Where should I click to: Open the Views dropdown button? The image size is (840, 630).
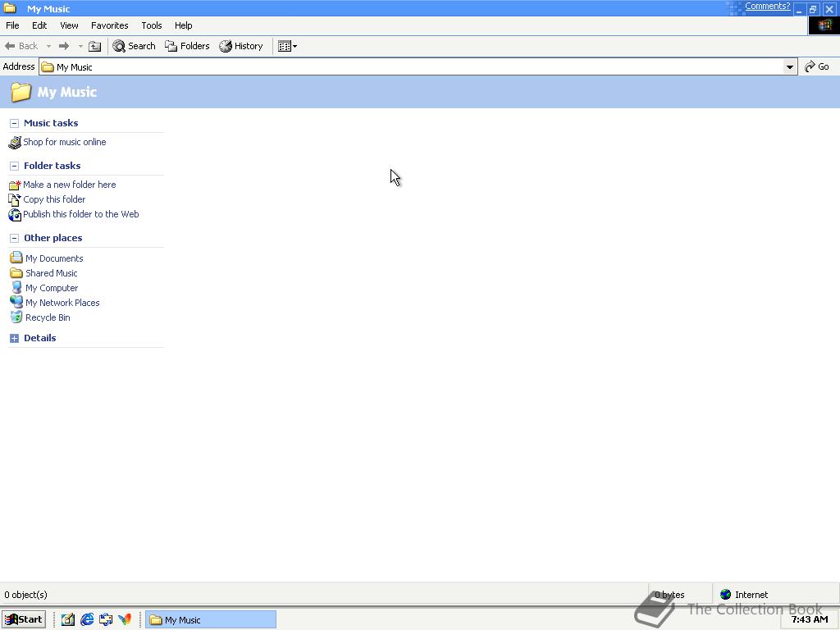point(288,46)
